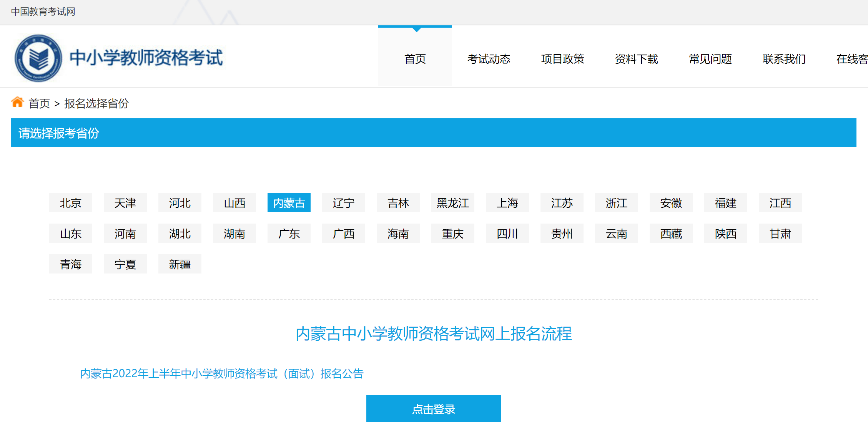868x441 pixels.
Task: Open the 常见问题 page
Action: (x=710, y=59)
